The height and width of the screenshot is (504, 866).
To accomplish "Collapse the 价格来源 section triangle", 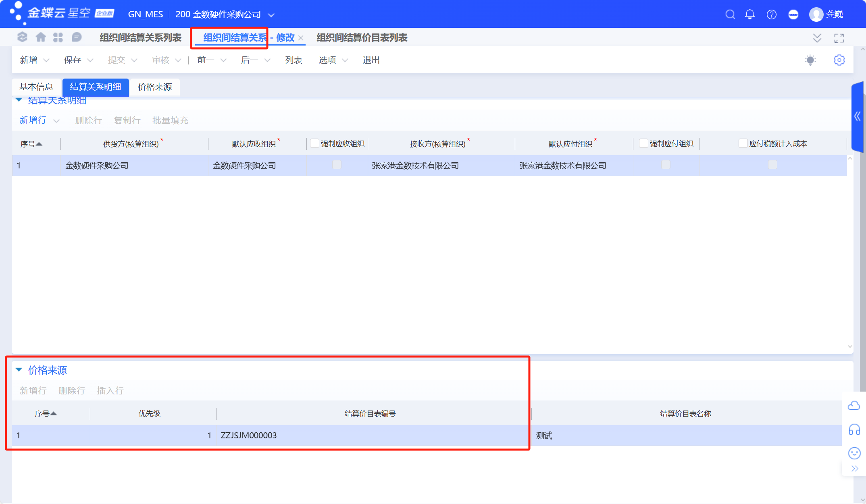I will [19, 370].
